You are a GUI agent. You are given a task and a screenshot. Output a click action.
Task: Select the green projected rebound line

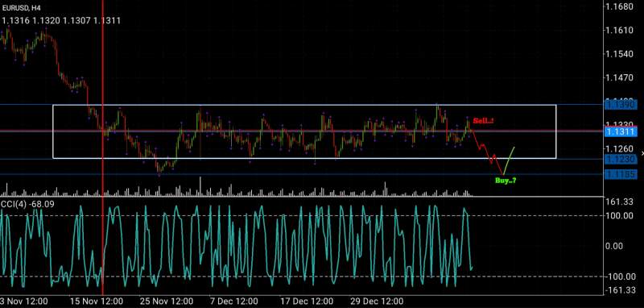pos(509,160)
